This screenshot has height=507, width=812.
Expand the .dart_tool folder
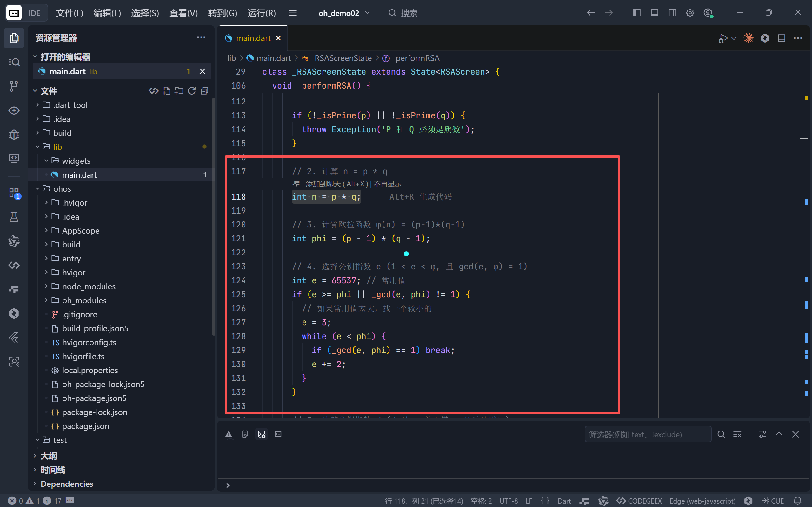pyautogui.click(x=70, y=105)
